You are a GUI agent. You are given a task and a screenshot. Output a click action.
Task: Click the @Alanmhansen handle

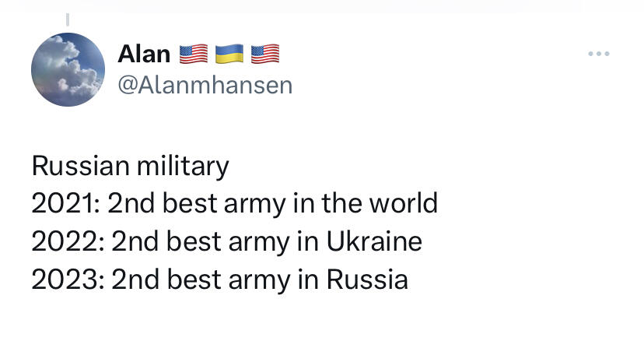tap(205, 85)
